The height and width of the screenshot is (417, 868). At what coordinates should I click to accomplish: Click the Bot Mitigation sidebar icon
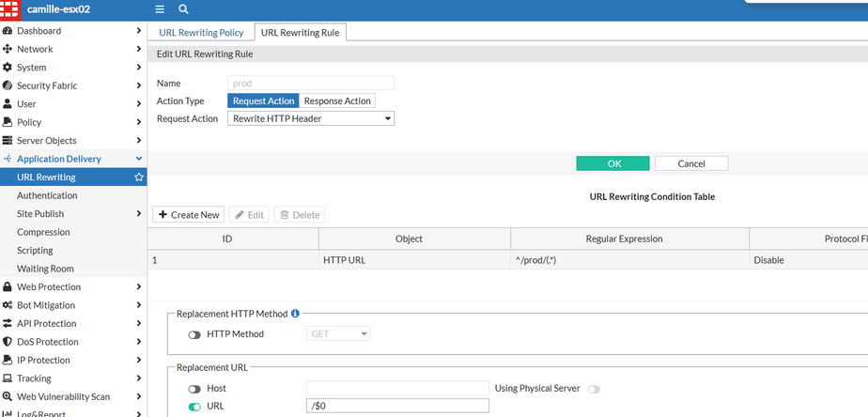(8, 305)
